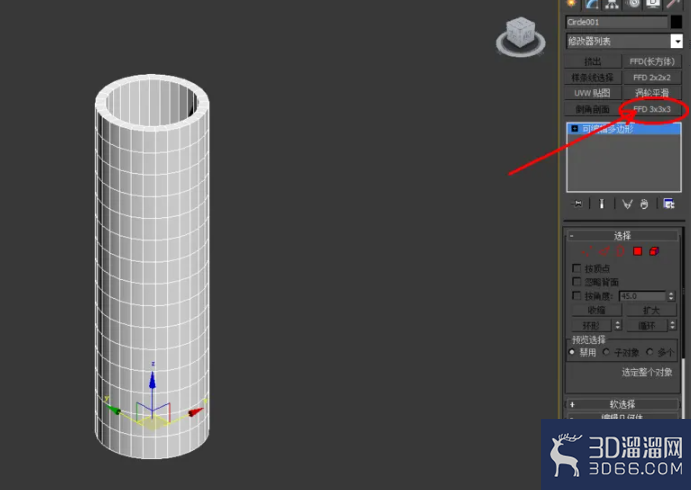Screen dimensions: 691x490
Task: Expand the 可编辑多边形 stack entry
Action: [575, 129]
